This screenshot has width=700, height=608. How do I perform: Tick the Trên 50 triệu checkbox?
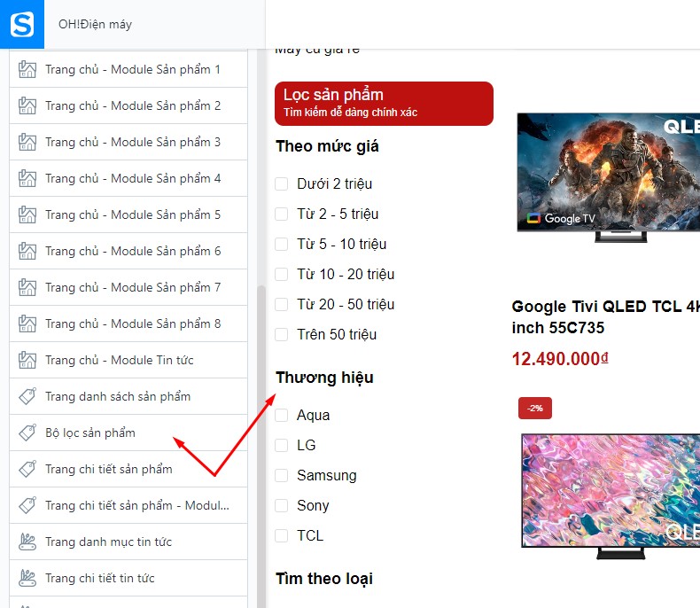click(281, 334)
